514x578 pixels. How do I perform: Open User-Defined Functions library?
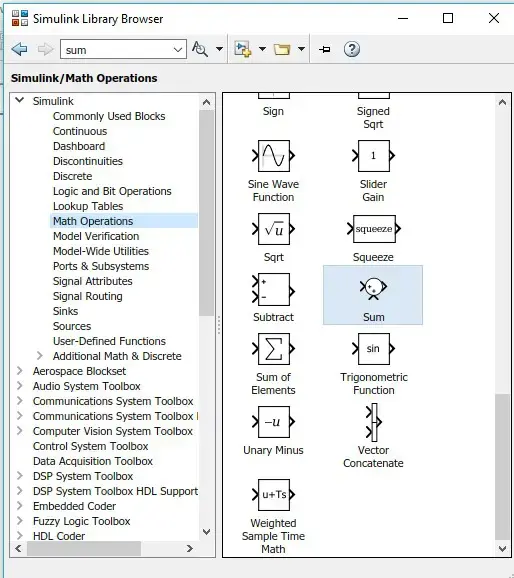(x=109, y=341)
